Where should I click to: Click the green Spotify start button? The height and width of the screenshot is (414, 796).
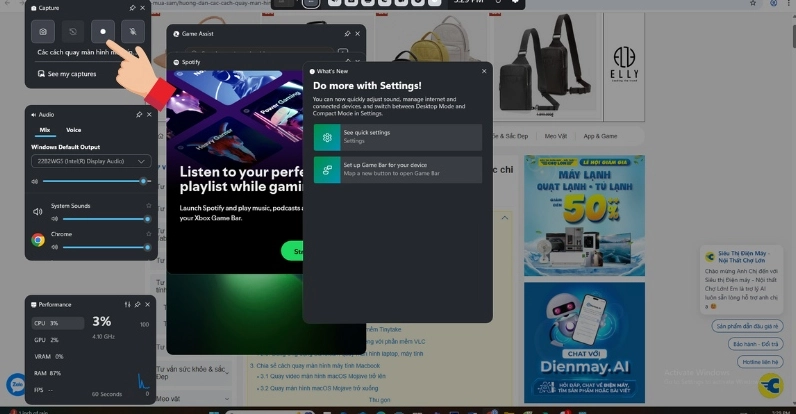coord(292,251)
